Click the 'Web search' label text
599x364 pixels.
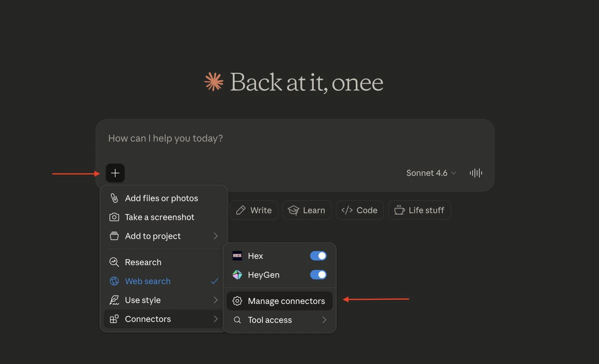tap(148, 281)
